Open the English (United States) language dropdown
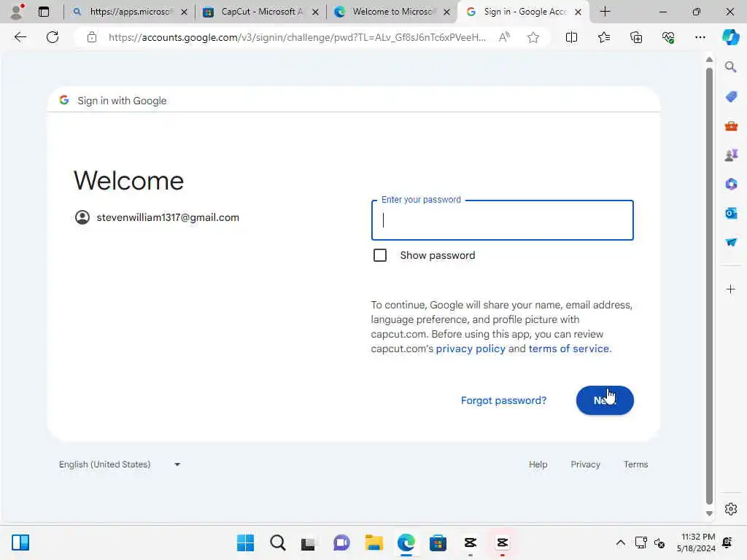Screen dimensions: 747x560 coord(120,464)
